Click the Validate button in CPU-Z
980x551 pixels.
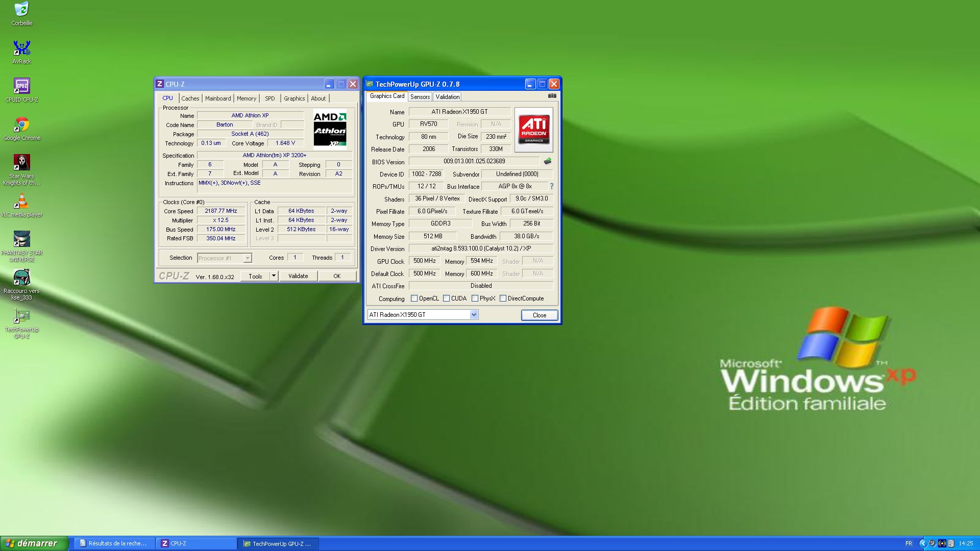click(298, 276)
